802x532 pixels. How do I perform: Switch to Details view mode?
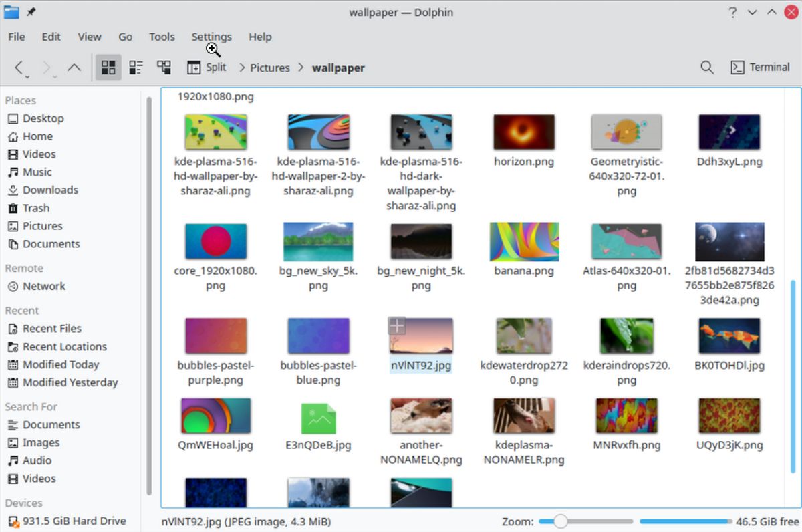coord(164,67)
